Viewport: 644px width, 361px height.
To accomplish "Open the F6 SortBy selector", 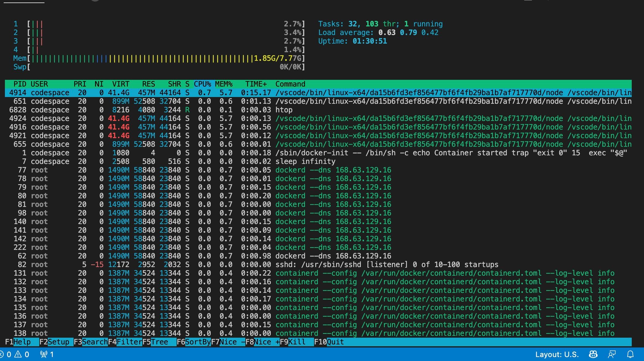I will 197,342.
